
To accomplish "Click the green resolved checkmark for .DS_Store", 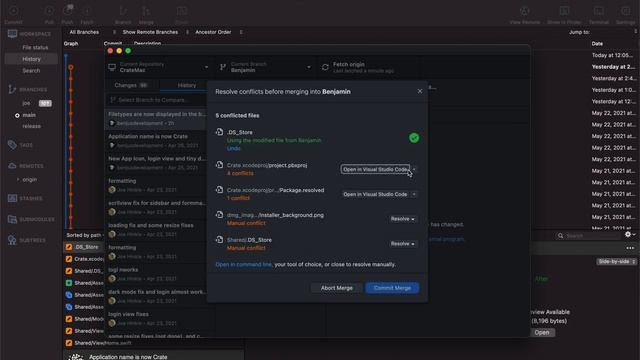I will [414, 138].
